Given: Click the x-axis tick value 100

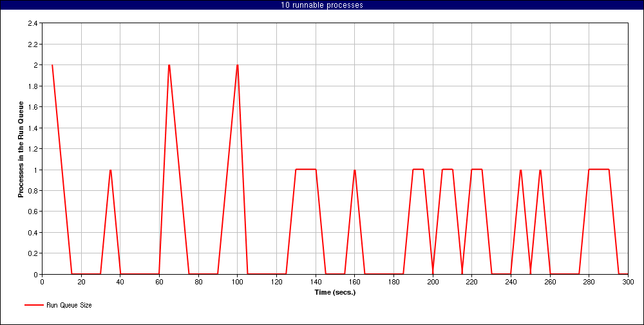Looking at the screenshot, I should (x=238, y=282).
